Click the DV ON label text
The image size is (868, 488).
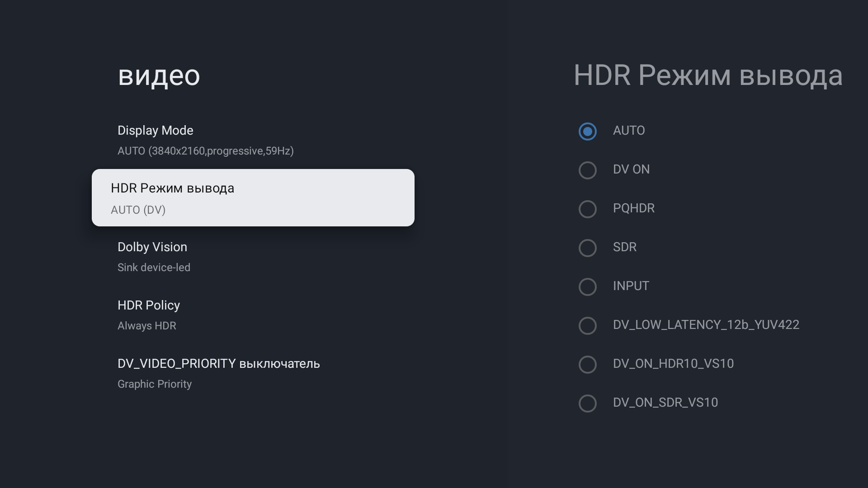tap(631, 169)
